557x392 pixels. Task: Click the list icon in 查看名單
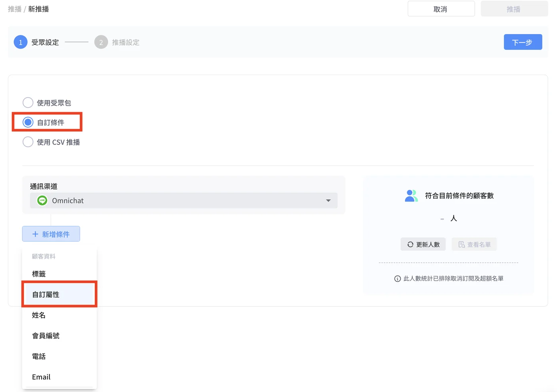point(462,245)
